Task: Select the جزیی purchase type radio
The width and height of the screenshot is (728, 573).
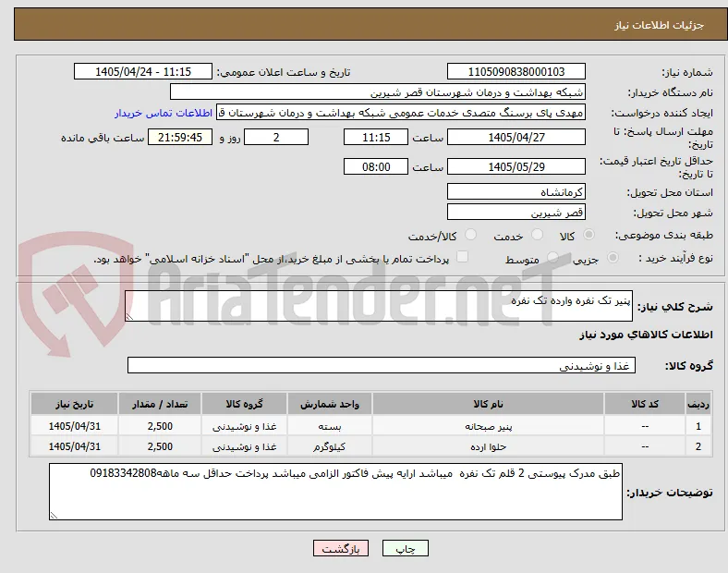Action: tap(613, 257)
